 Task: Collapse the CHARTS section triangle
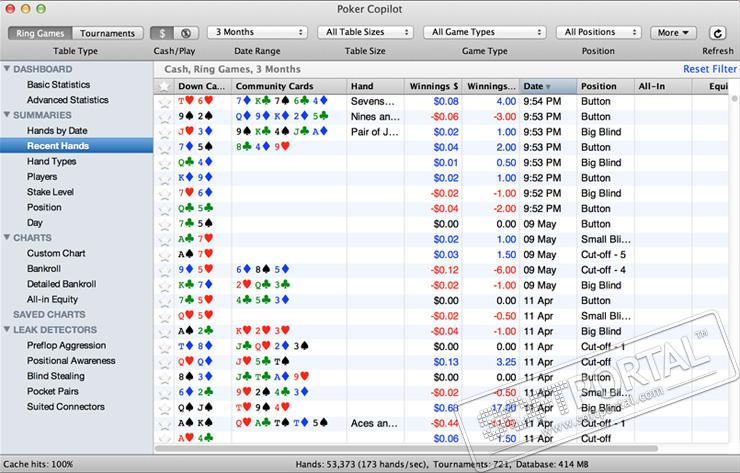[7, 237]
